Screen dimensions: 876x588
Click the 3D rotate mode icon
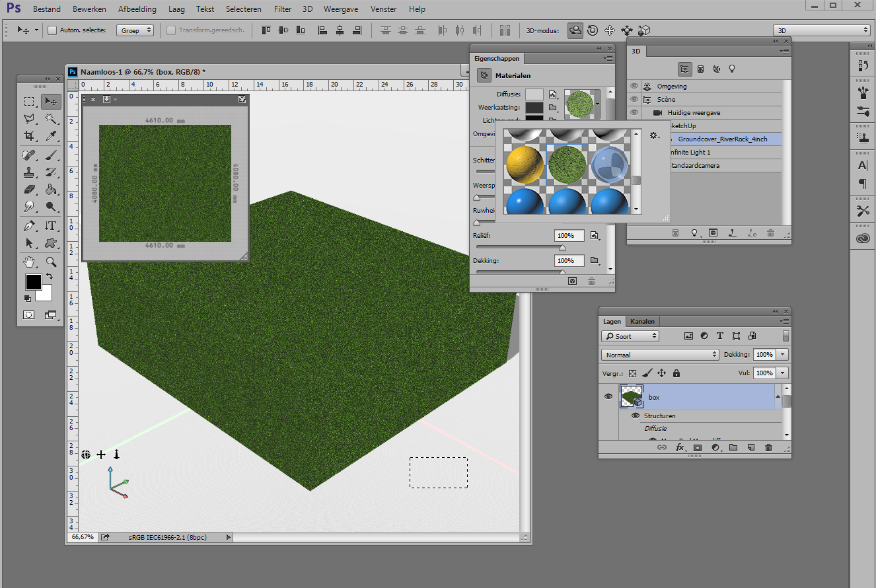[x=575, y=30]
